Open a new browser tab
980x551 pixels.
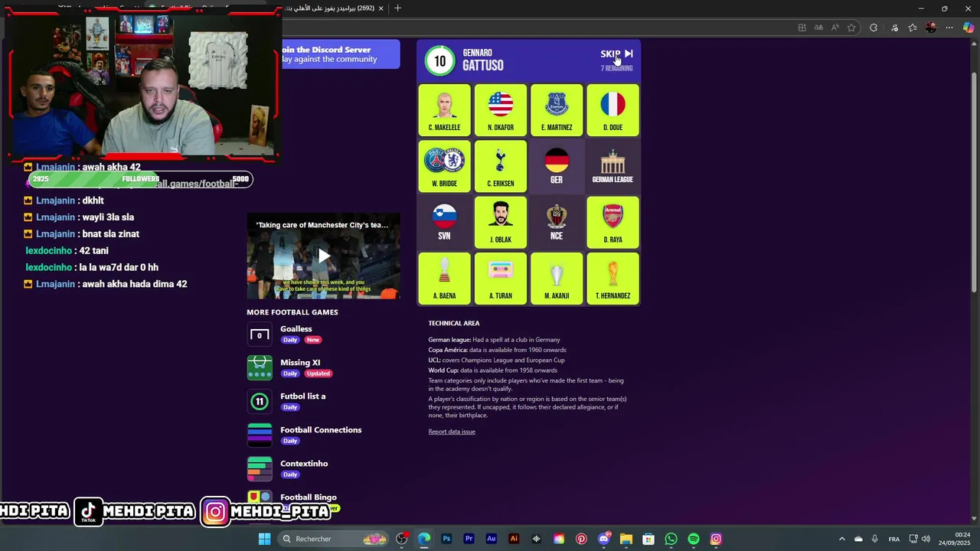[397, 8]
